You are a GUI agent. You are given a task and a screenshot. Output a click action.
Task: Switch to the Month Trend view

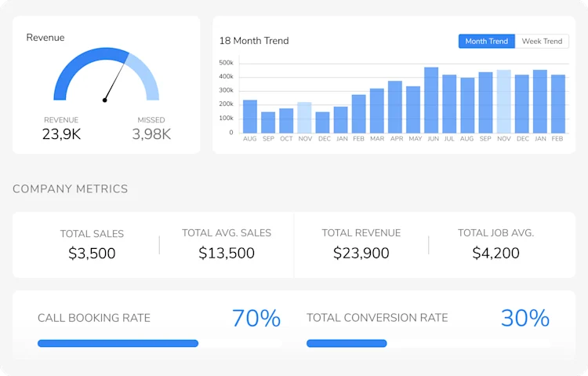pos(486,42)
